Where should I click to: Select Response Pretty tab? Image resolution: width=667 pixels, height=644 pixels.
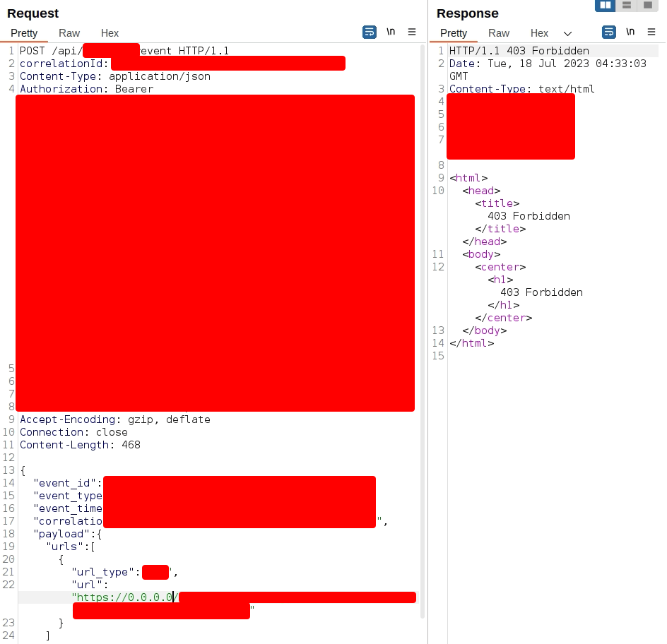coord(454,33)
